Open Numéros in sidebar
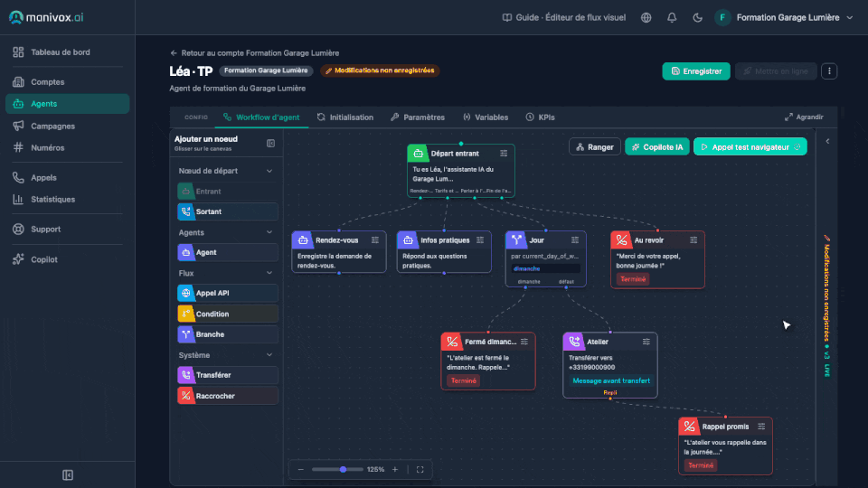The image size is (868, 488). tap(68, 147)
